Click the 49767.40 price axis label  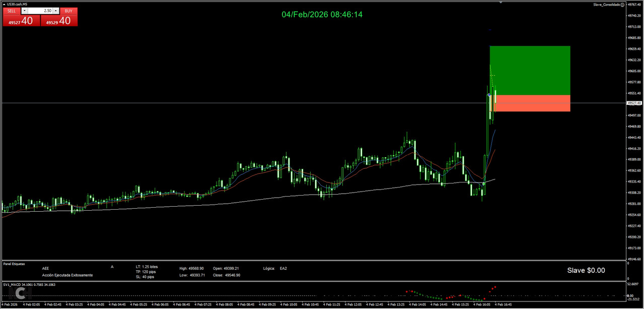[x=634, y=5]
